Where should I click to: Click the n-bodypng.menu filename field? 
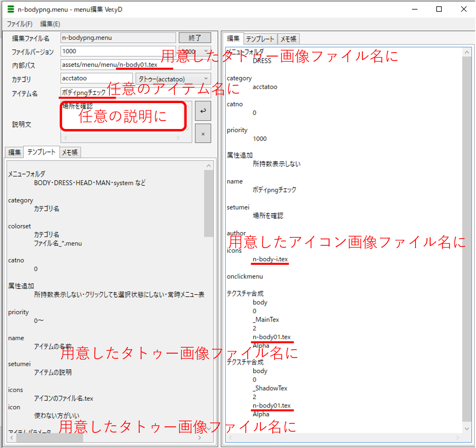click(118, 37)
